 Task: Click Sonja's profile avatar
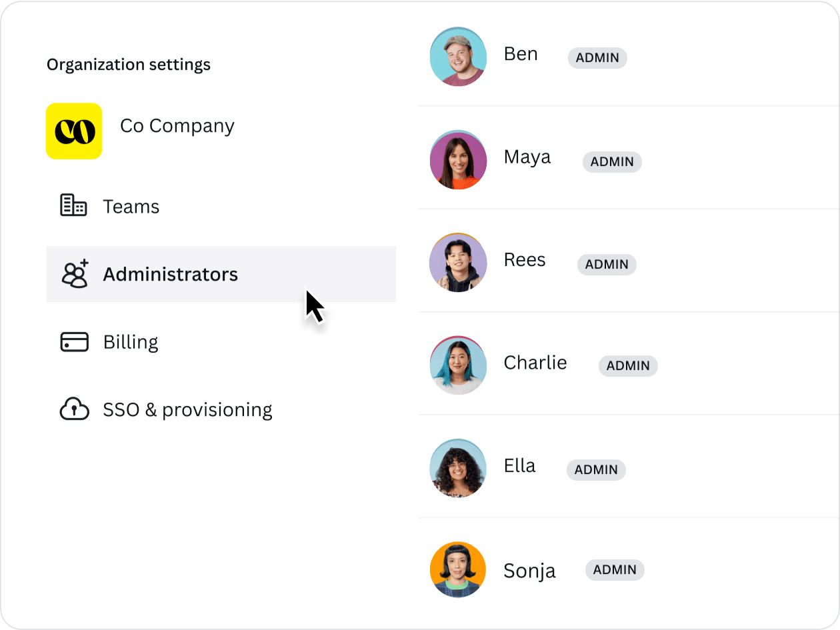pos(457,569)
